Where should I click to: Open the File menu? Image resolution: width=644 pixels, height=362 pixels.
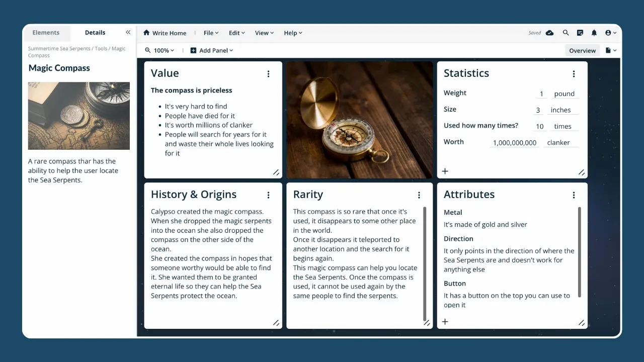coord(211,33)
